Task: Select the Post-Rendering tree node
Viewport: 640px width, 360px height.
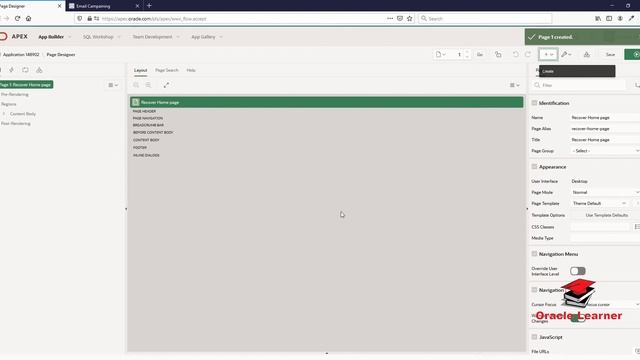Action: click(x=16, y=123)
